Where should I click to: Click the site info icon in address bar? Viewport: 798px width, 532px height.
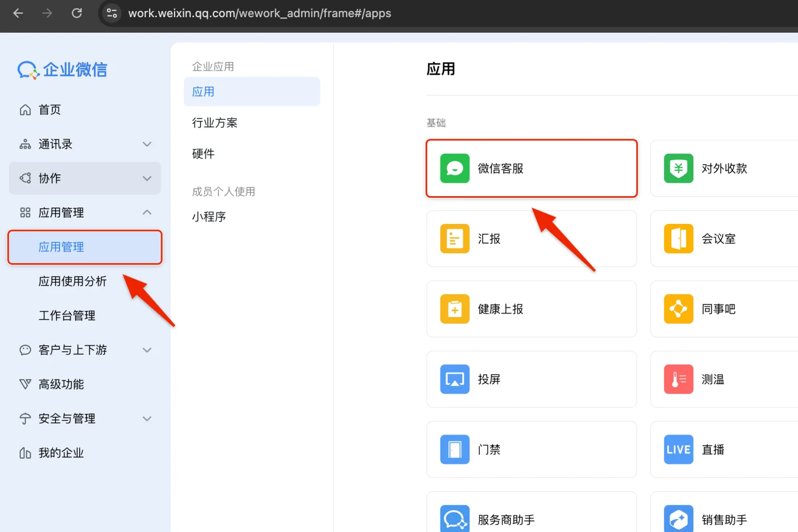tap(112, 13)
